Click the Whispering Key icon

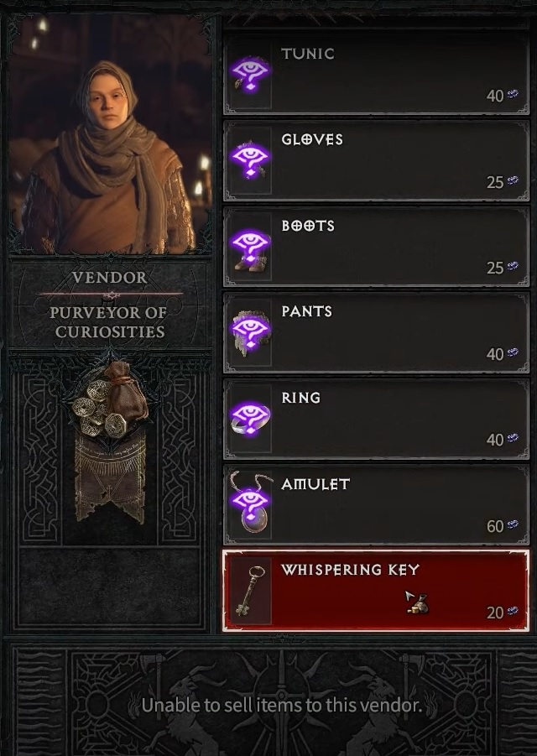251,591
